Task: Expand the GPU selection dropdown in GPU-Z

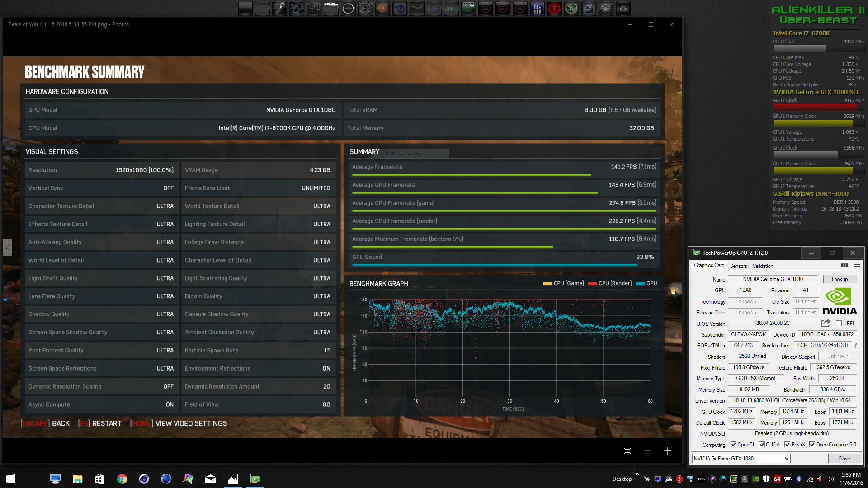Action: tap(787, 459)
